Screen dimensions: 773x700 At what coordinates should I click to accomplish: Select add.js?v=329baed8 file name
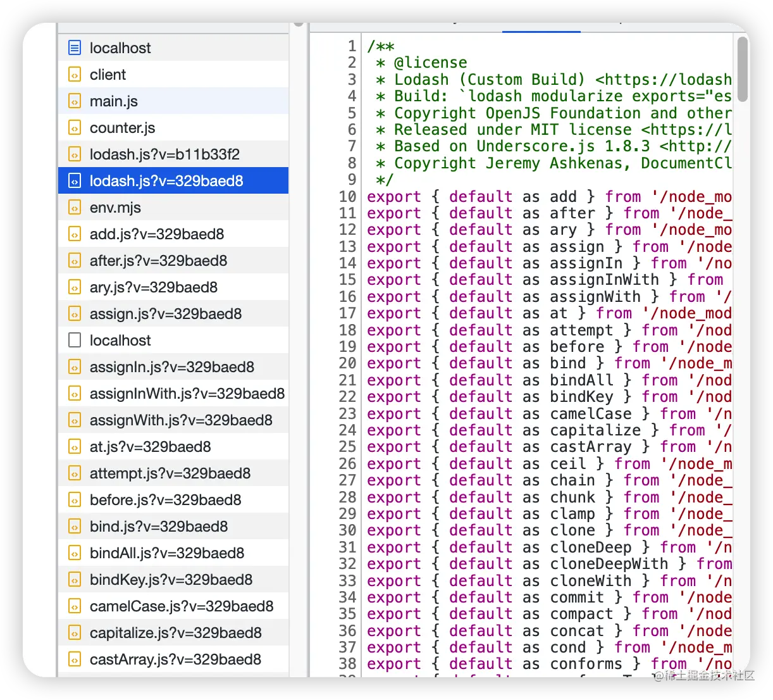click(x=157, y=234)
